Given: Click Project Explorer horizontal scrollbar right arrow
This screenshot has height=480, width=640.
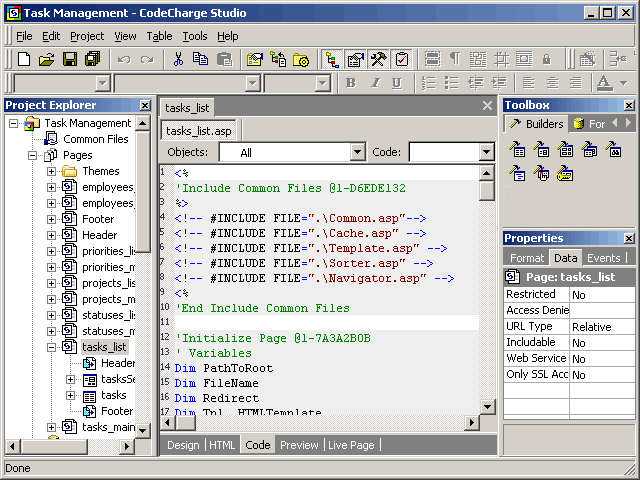Looking at the screenshot, I should 127,446.
